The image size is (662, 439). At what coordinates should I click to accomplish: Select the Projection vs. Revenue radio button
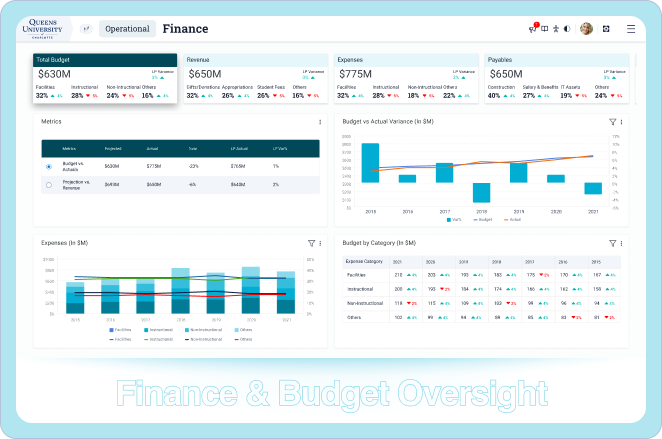click(49, 185)
